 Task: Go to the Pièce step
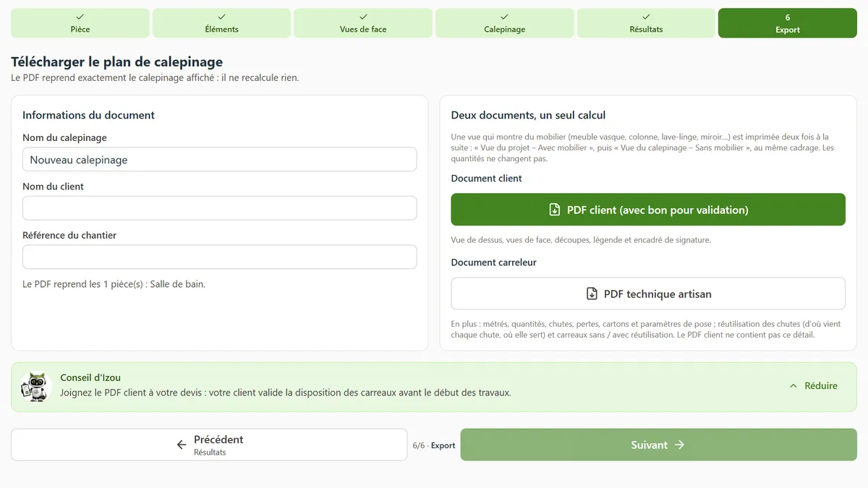point(80,23)
